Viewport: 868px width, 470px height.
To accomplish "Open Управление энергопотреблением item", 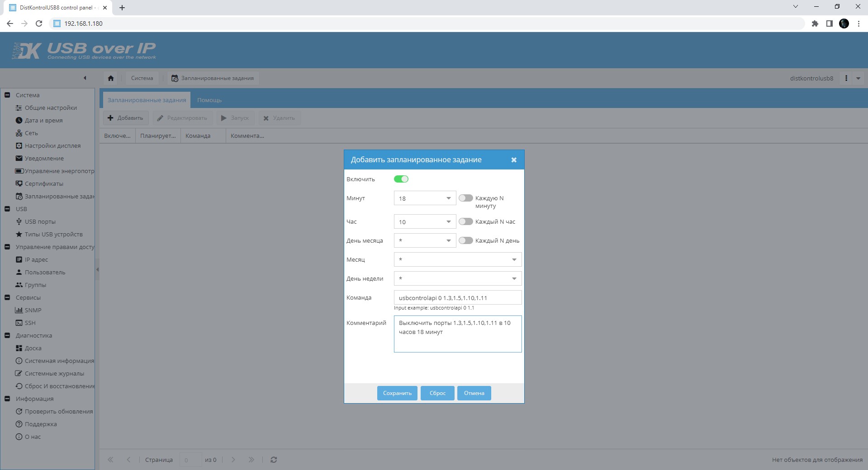I will [x=55, y=171].
